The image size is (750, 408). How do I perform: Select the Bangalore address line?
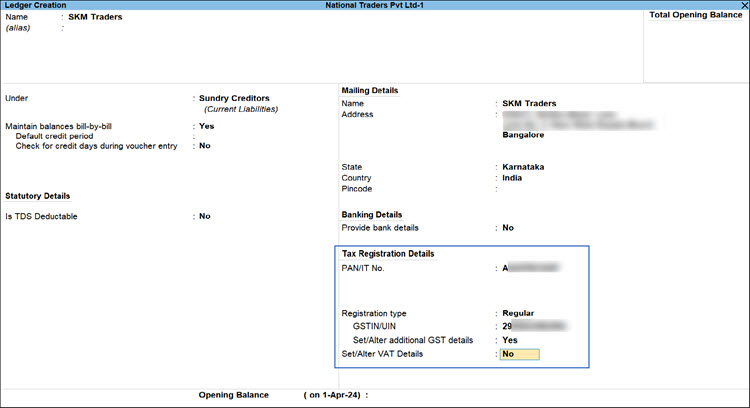coord(523,134)
